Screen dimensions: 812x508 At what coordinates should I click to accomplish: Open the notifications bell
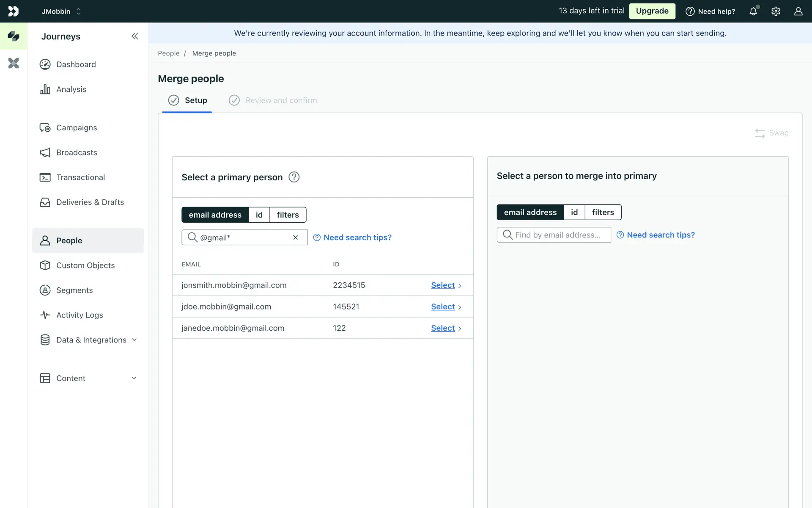coord(753,11)
